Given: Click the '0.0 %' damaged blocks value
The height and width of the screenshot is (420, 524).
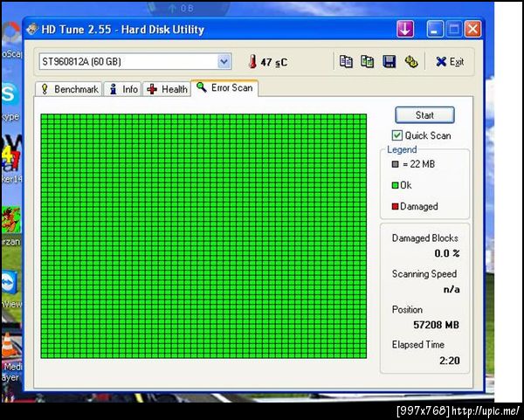Looking at the screenshot, I should click(447, 253).
